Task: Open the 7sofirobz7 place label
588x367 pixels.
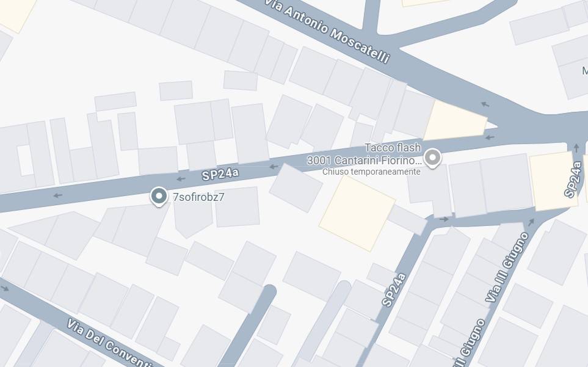Action: click(x=198, y=197)
